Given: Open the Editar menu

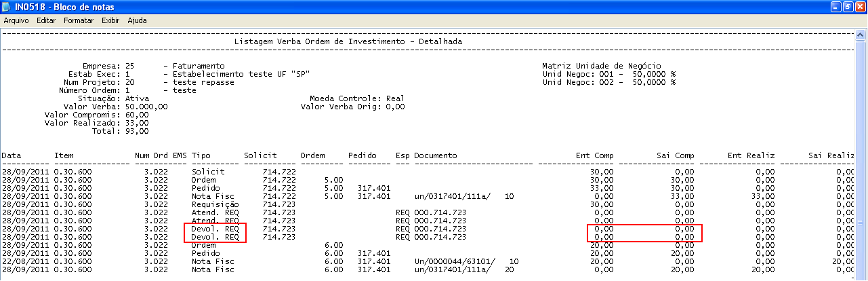Looking at the screenshot, I should 46,20.
